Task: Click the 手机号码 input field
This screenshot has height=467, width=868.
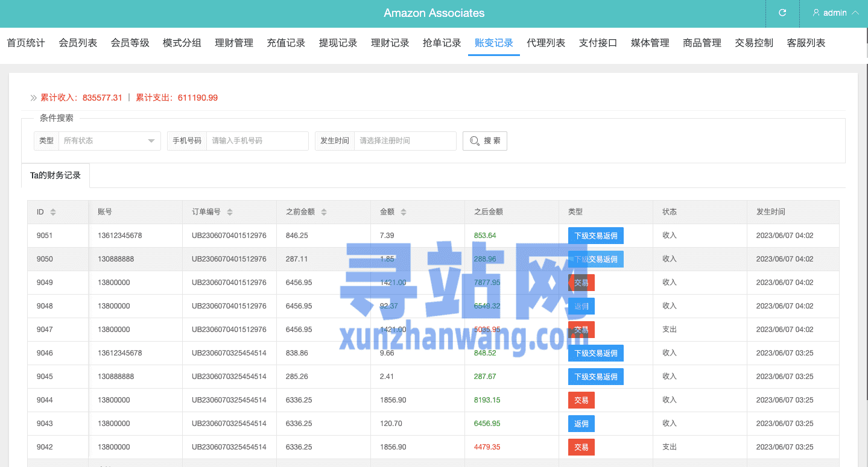Action: tap(257, 141)
